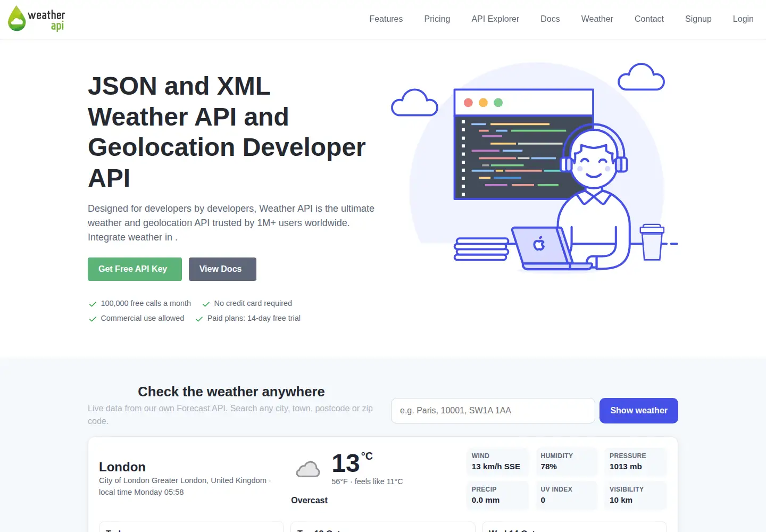Screen dimensions: 766x532
Task: Open the Pricing page
Action: [437, 19]
